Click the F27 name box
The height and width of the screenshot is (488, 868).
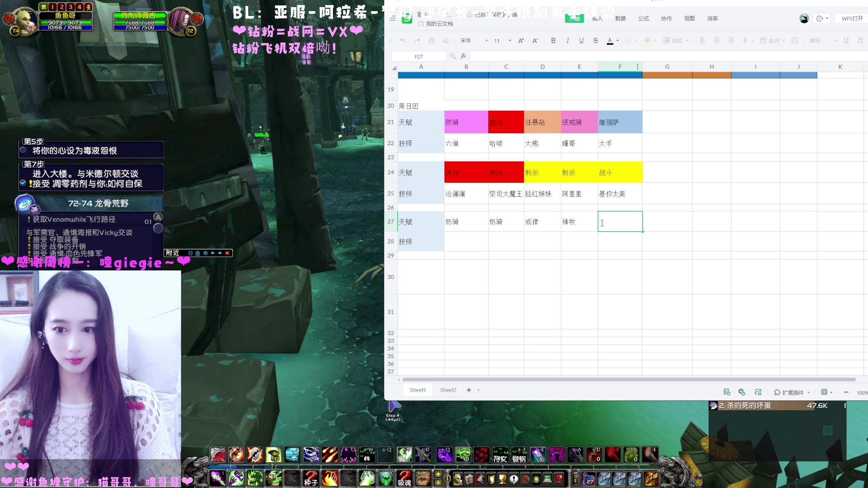419,57
